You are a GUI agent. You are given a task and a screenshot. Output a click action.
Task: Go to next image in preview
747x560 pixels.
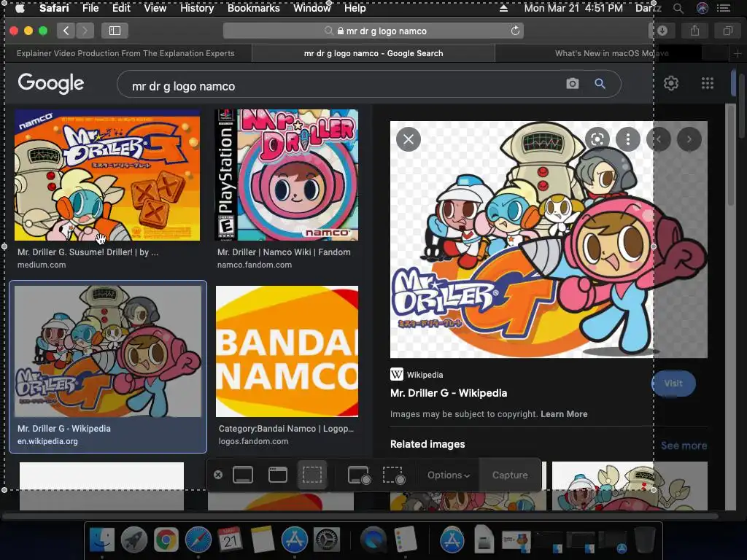pos(689,139)
